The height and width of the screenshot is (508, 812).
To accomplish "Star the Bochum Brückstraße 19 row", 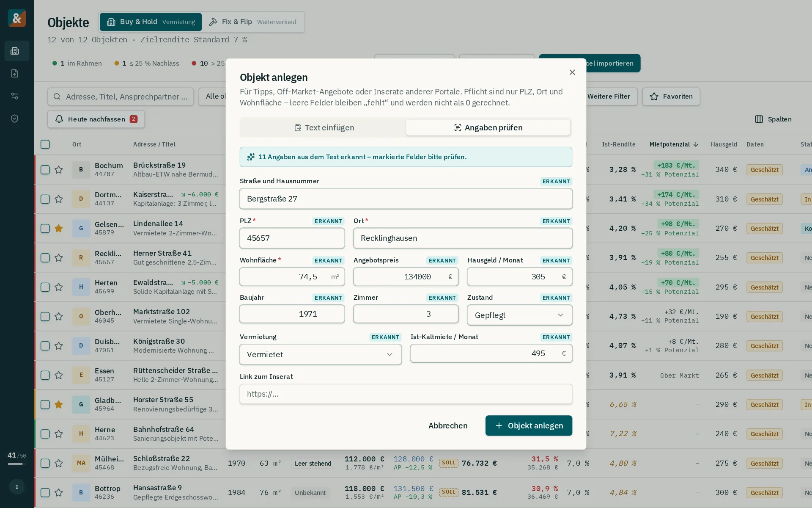I will (x=59, y=170).
